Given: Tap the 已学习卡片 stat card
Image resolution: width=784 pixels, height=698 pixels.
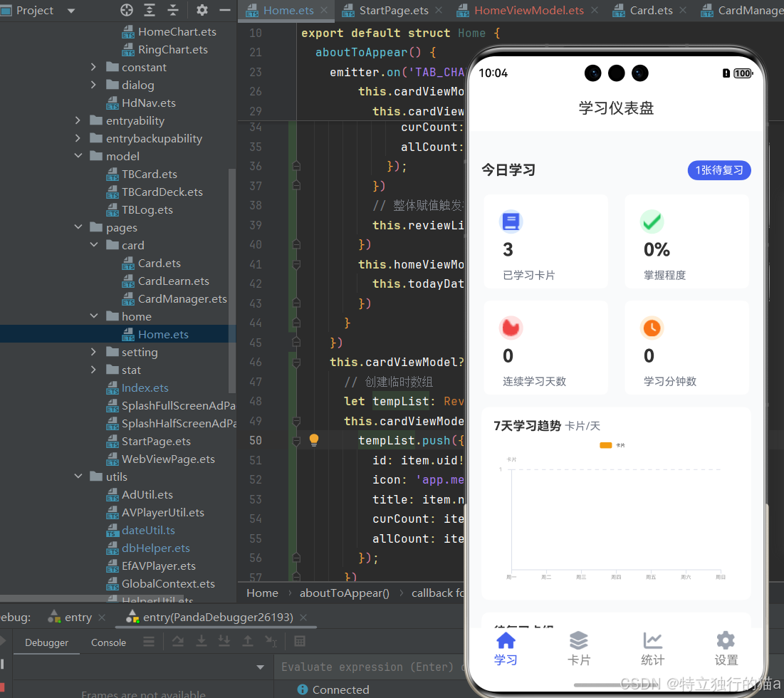Looking at the screenshot, I should point(545,241).
